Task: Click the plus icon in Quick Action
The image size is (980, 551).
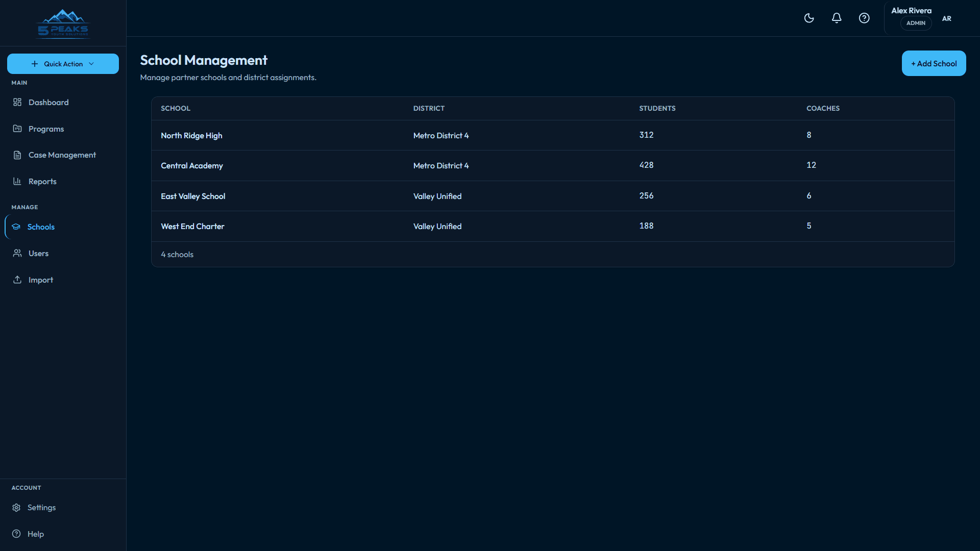Action: click(x=35, y=64)
